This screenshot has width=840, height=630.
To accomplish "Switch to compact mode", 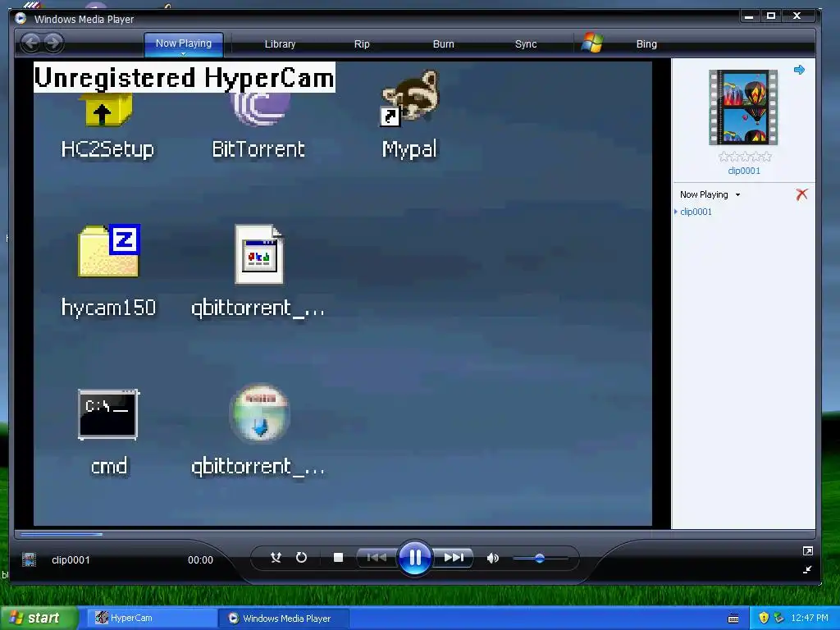I will coord(807,569).
